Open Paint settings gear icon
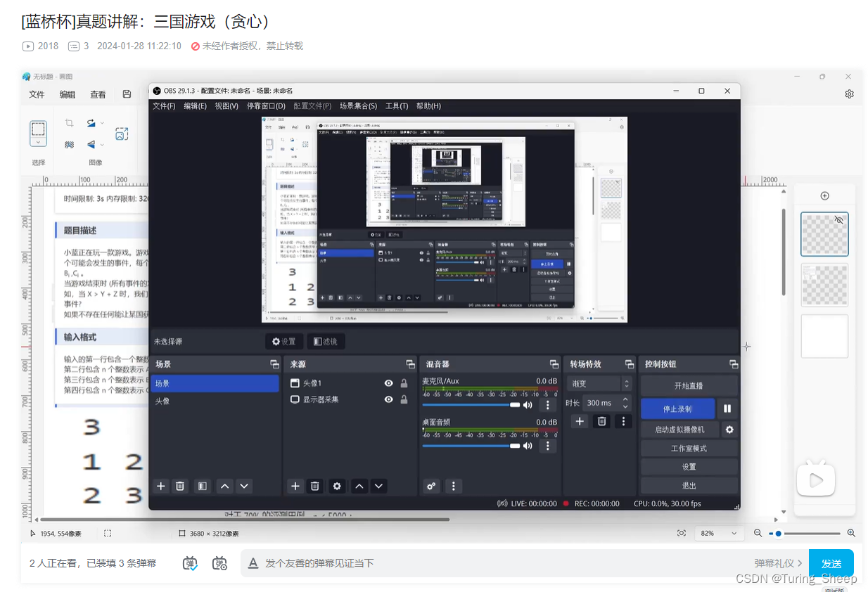The image size is (868, 592). [849, 94]
